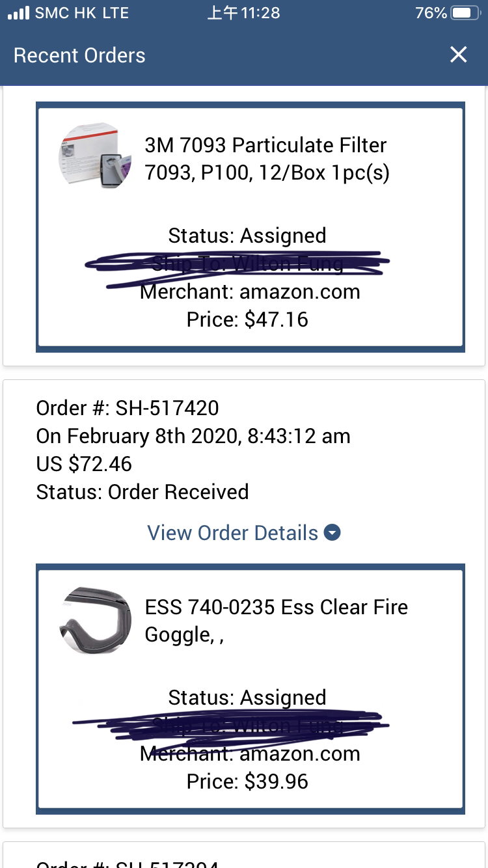Select Order # SH-517420 text
Viewport: 488px width, 868px height.
pyautogui.click(x=128, y=408)
